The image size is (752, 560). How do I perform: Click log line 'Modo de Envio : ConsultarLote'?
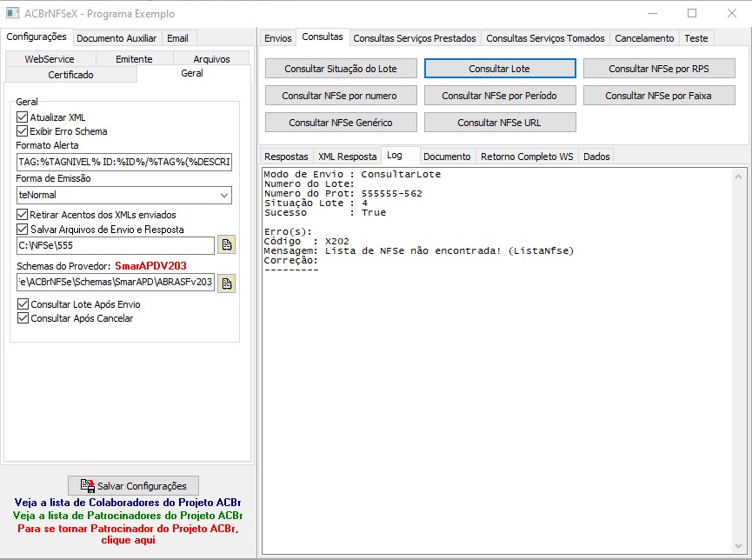tap(352, 174)
